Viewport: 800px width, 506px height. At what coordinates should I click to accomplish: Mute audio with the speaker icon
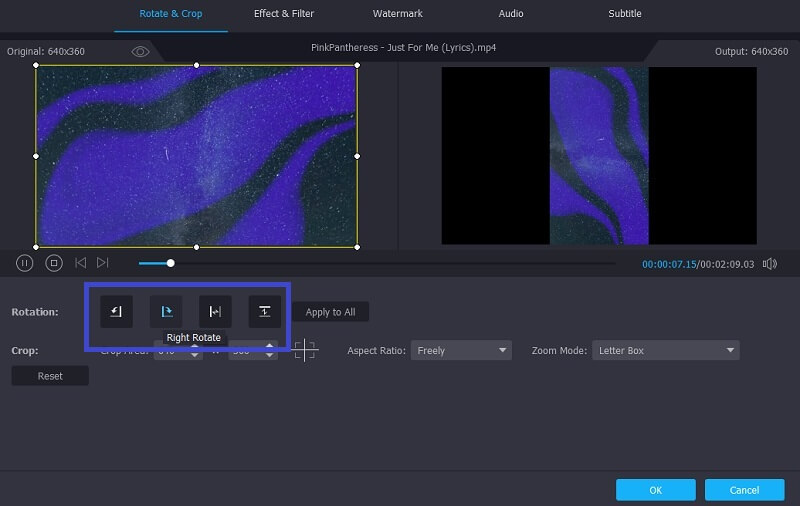click(x=769, y=264)
